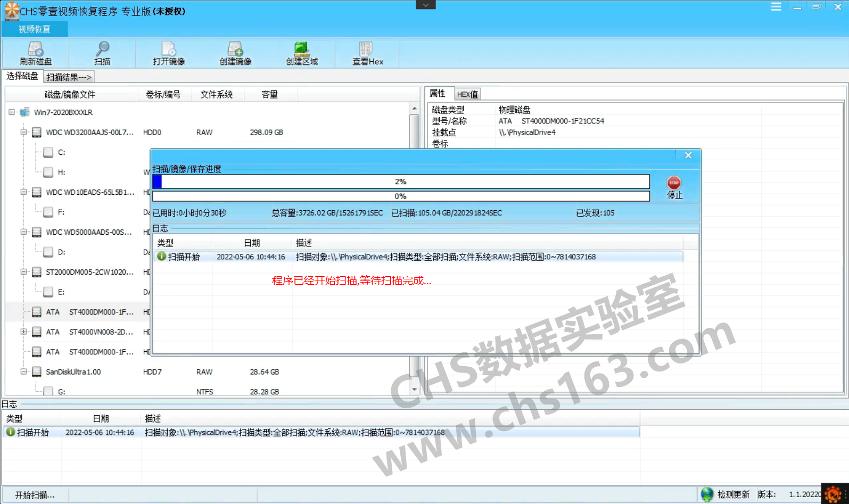Collapse the WDC WD5000AADS disk node
This screenshot has width=849, height=504.
click(x=23, y=232)
